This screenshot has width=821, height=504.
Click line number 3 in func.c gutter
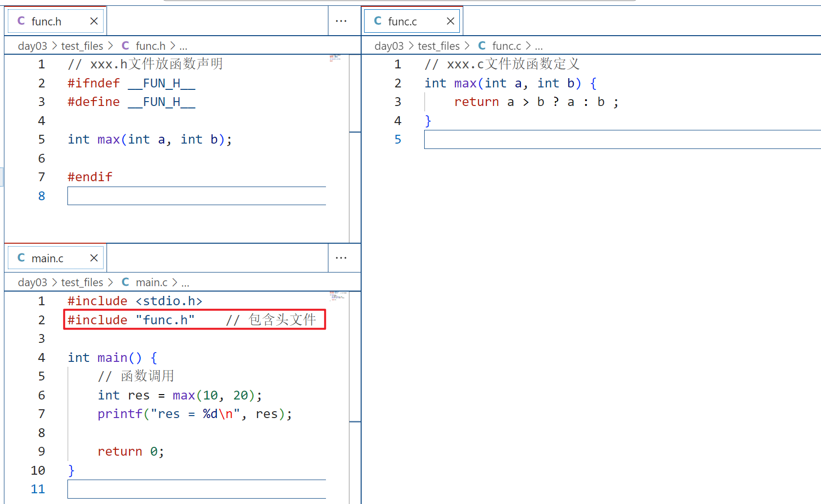pyautogui.click(x=398, y=102)
